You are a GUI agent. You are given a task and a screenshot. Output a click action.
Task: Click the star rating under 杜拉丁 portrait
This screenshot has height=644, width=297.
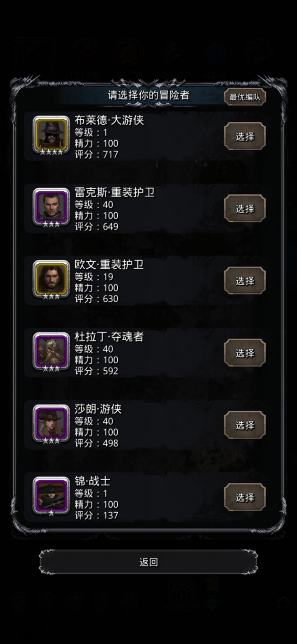pos(51,368)
